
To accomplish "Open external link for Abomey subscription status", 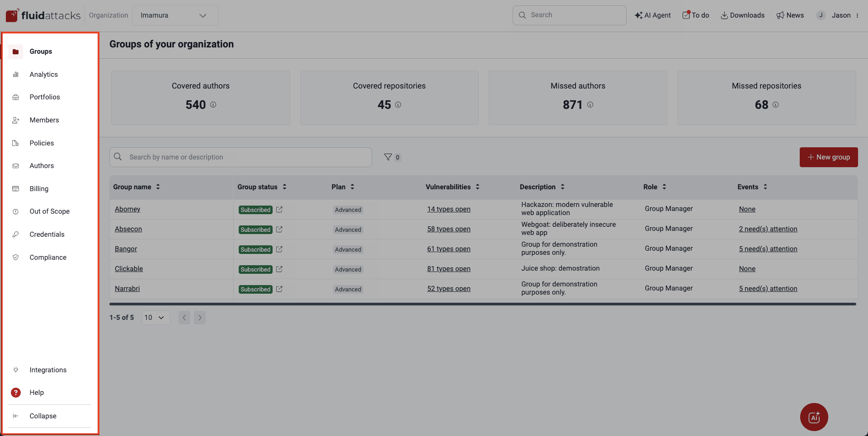I will click(x=279, y=209).
